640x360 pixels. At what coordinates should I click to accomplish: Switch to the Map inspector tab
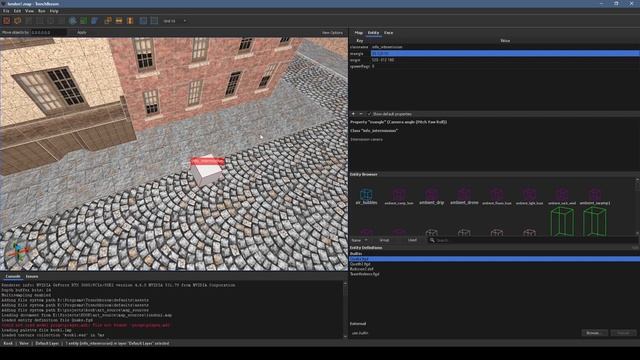pyautogui.click(x=358, y=33)
